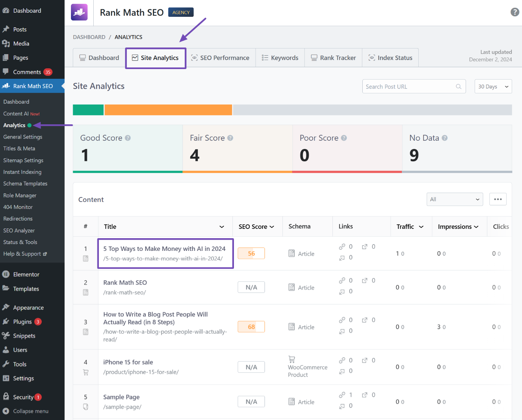
Task: Click the green good-score bar segment
Action: point(88,110)
